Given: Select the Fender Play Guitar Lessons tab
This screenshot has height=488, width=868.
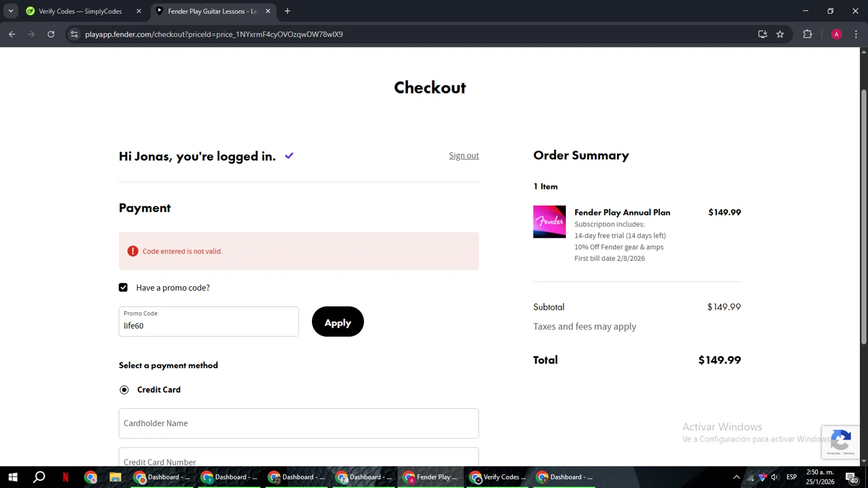Looking at the screenshot, I should point(212,11).
